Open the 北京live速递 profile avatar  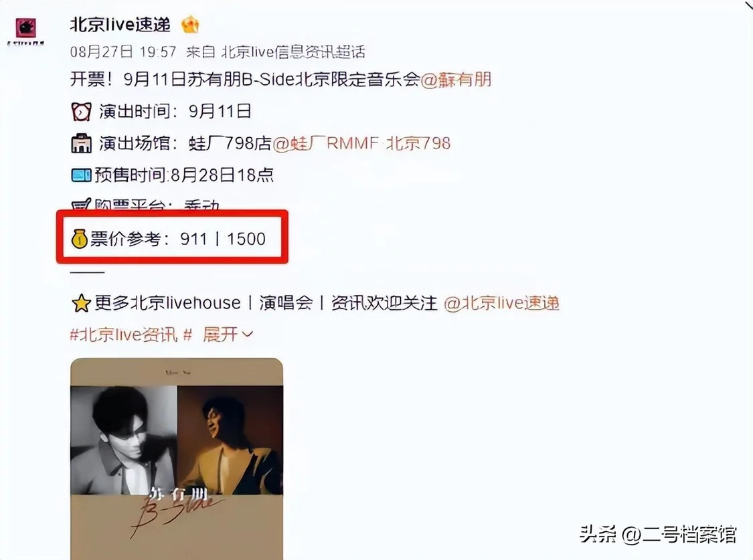pos(26,28)
